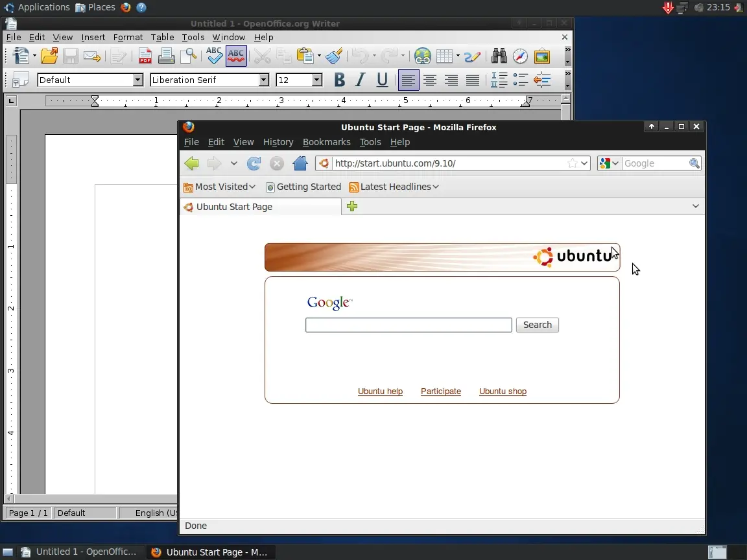Select Centered paragraph alignment

pos(430,80)
